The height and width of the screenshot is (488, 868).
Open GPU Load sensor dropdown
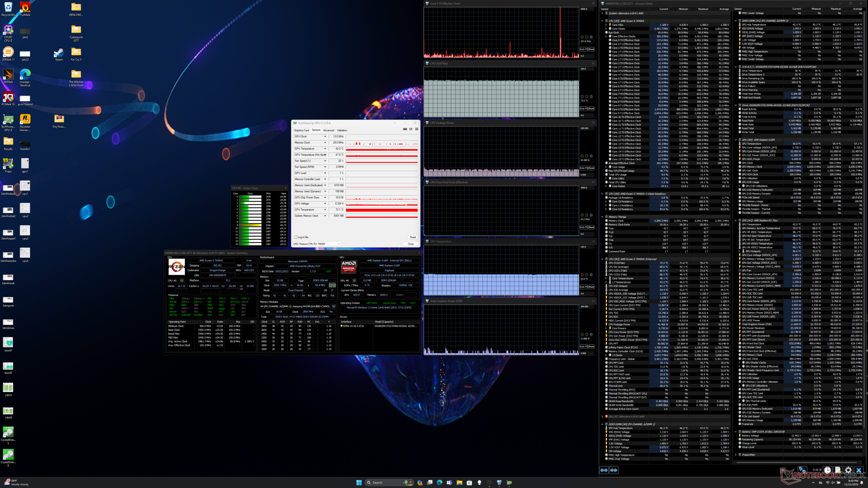325,173
